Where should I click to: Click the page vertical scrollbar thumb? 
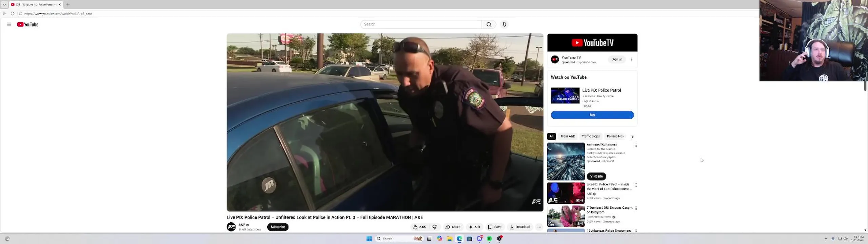(x=865, y=86)
